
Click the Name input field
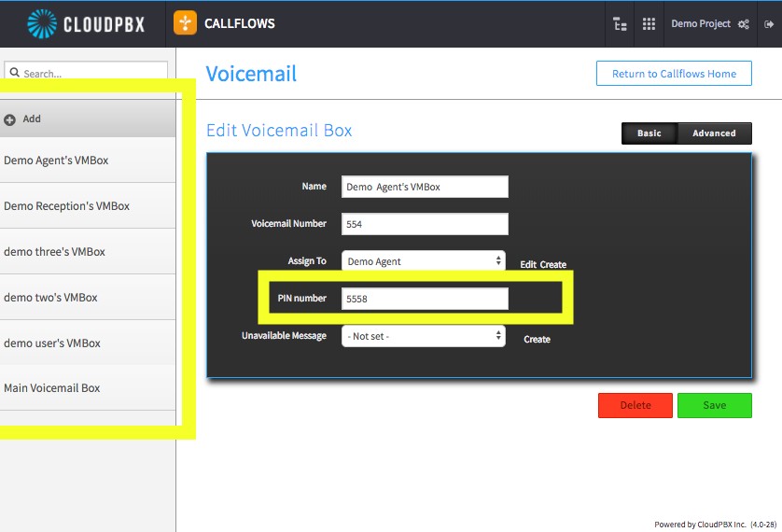(425, 187)
